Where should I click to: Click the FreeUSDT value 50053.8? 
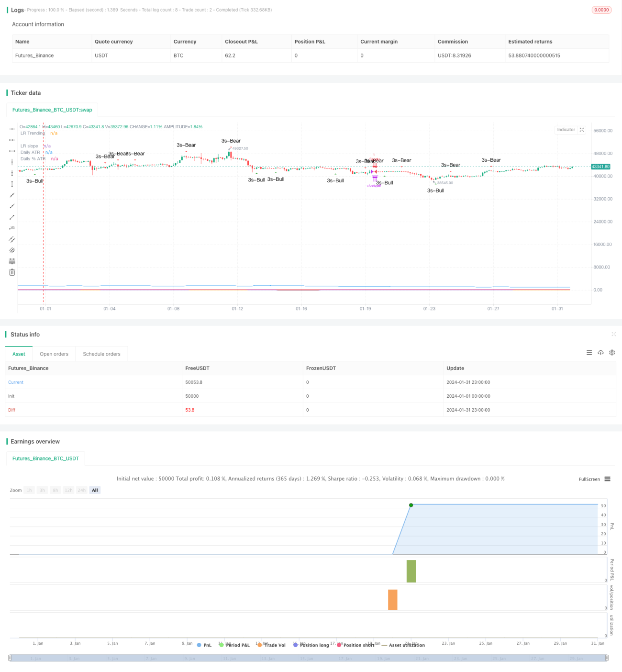point(194,382)
